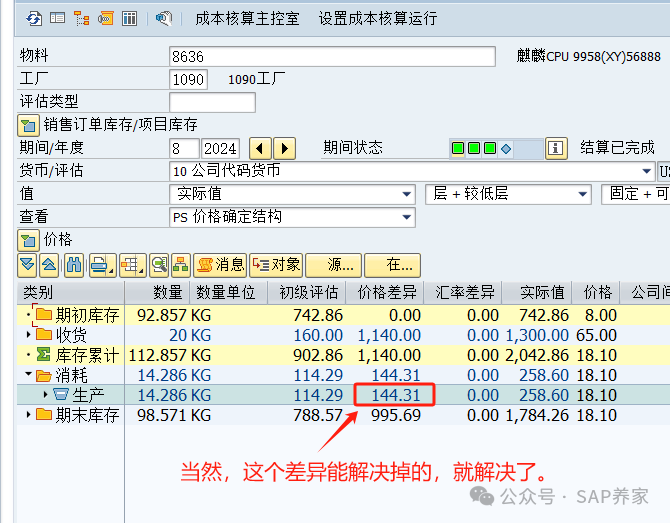Open the 值 实际值 dropdown
670x523 pixels.
[406, 194]
